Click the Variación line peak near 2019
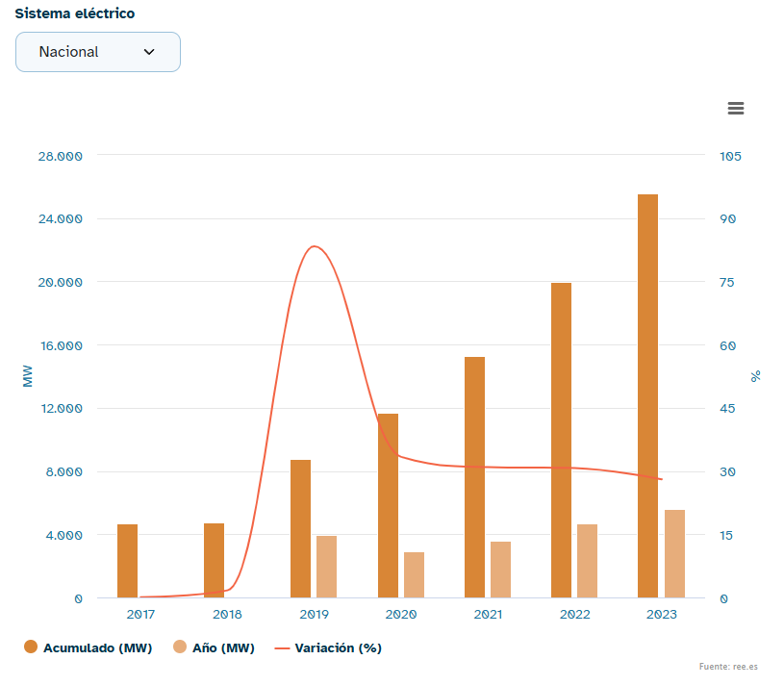 pos(314,246)
